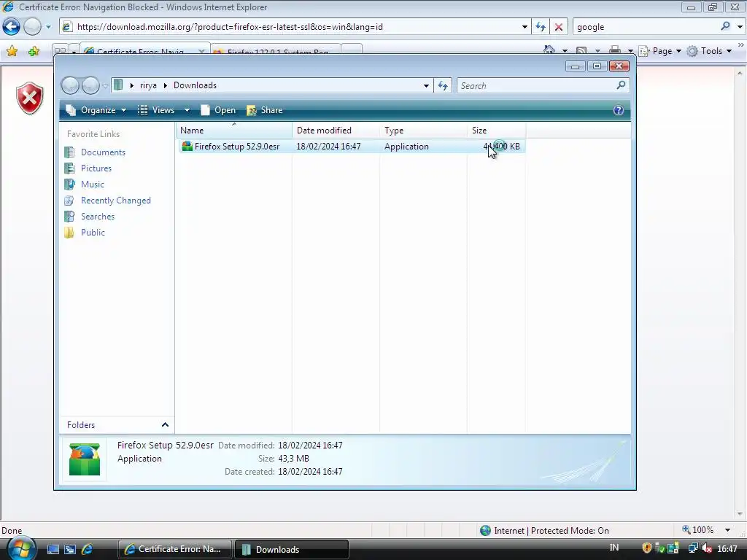The height and width of the screenshot is (560, 747).
Task: Open the Organize menu
Action: click(x=96, y=111)
